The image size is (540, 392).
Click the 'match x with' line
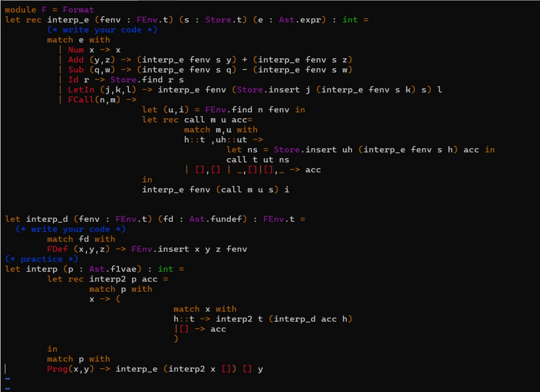point(205,309)
